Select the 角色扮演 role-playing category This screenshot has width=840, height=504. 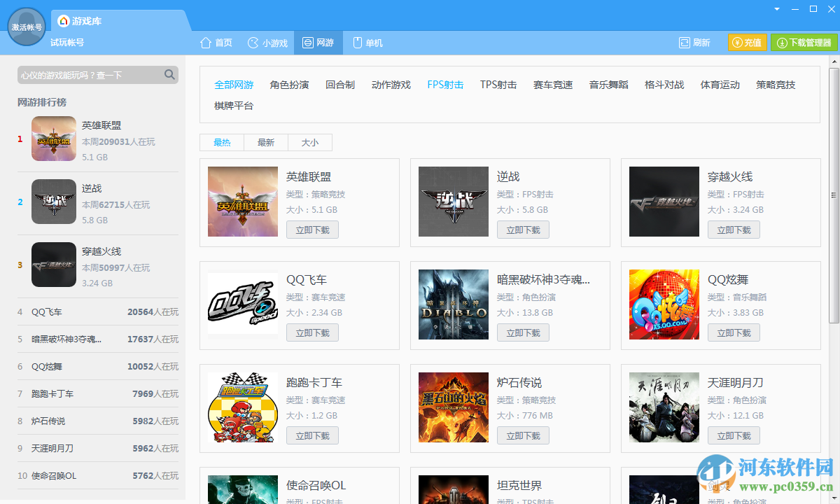[x=288, y=84]
